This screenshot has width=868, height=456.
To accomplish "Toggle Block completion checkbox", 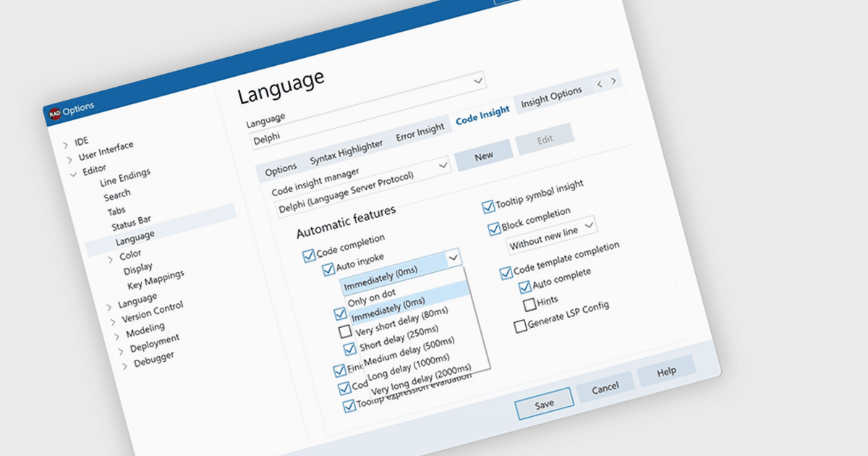I will [x=494, y=229].
